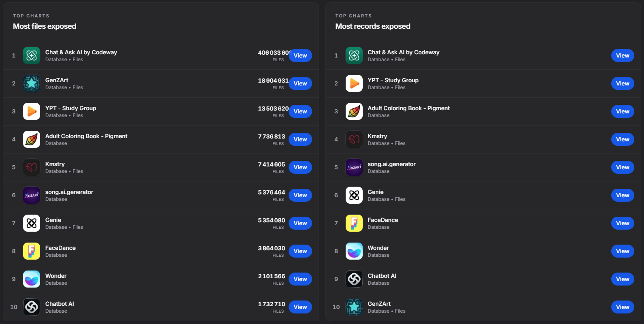Click GenZArt icon in records exposed list
The image size is (644, 324).
coord(354,307)
